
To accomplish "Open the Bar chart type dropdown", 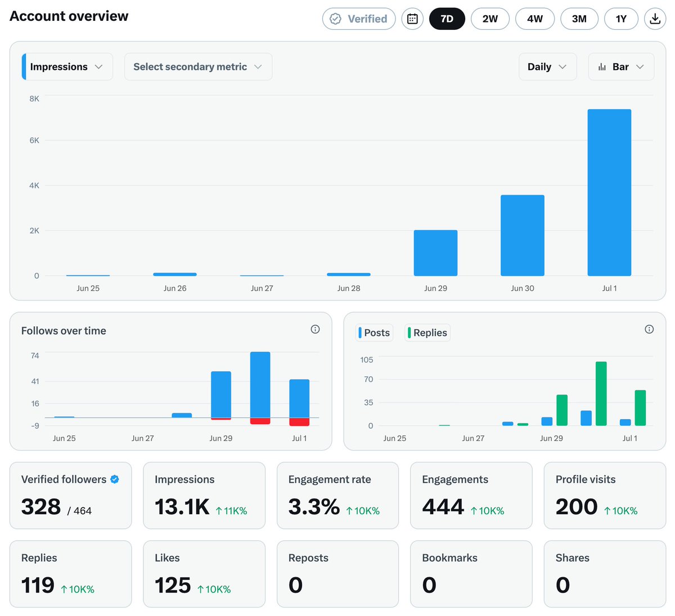I will [621, 67].
